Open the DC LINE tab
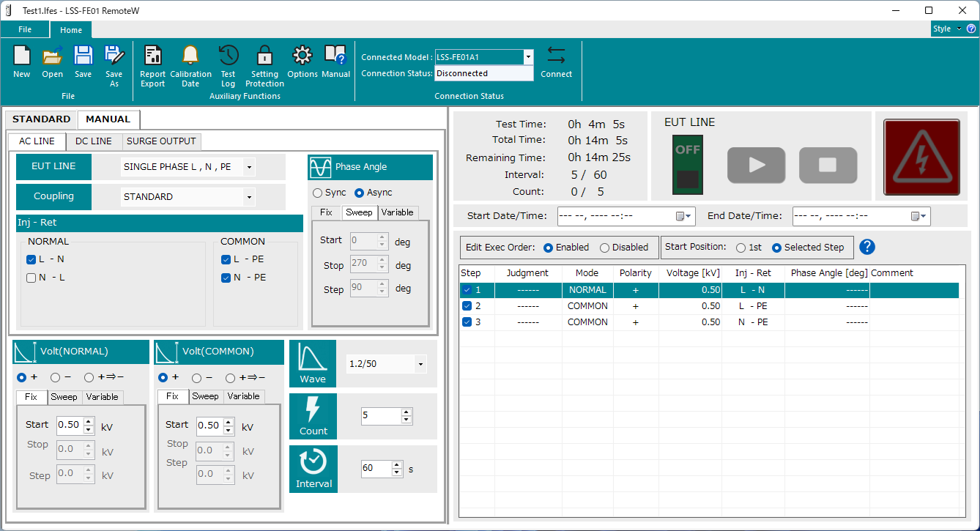Screen dimensions: 980x531 tap(93, 141)
